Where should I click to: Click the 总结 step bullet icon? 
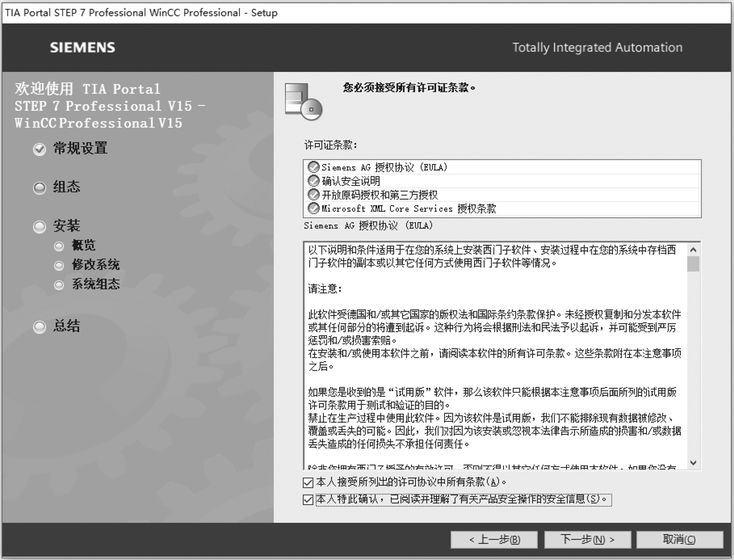pos(39,327)
